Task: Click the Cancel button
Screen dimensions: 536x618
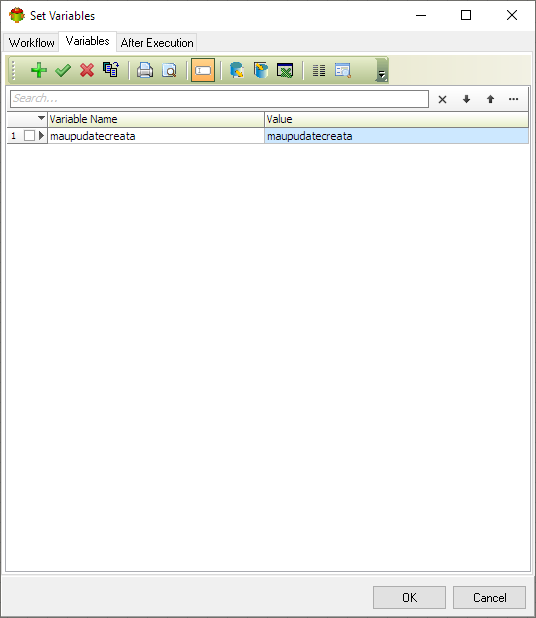Action: [x=489, y=598]
